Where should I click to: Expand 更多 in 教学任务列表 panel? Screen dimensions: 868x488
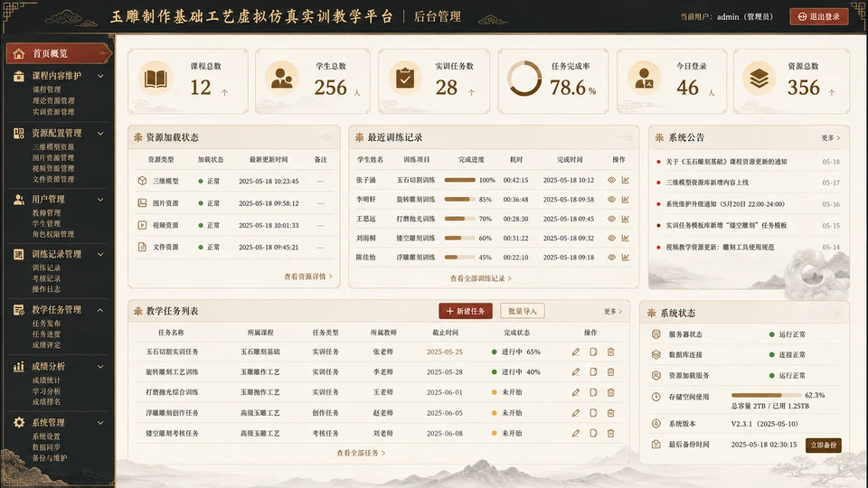tap(613, 312)
